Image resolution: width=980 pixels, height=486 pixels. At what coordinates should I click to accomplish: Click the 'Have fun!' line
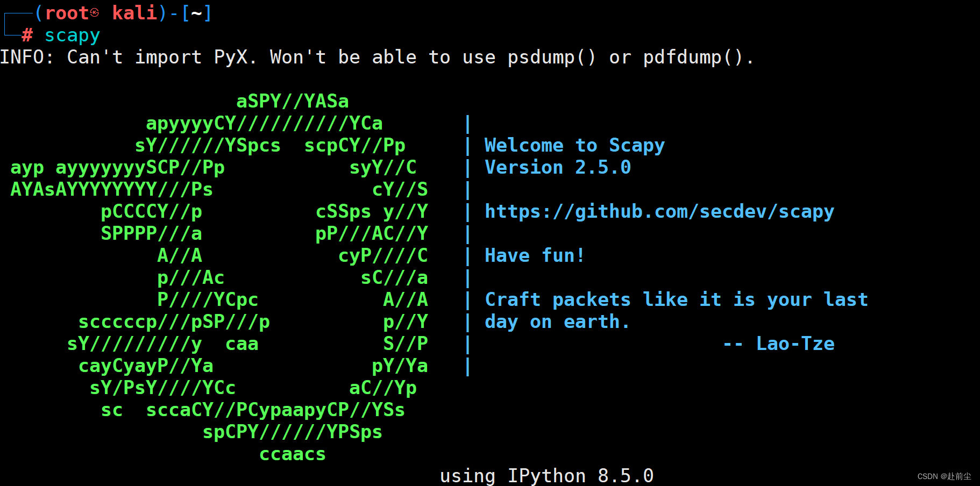pos(535,256)
